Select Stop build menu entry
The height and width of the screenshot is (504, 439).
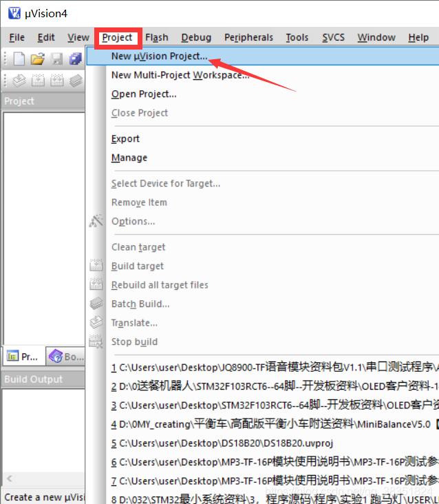[263, 342]
